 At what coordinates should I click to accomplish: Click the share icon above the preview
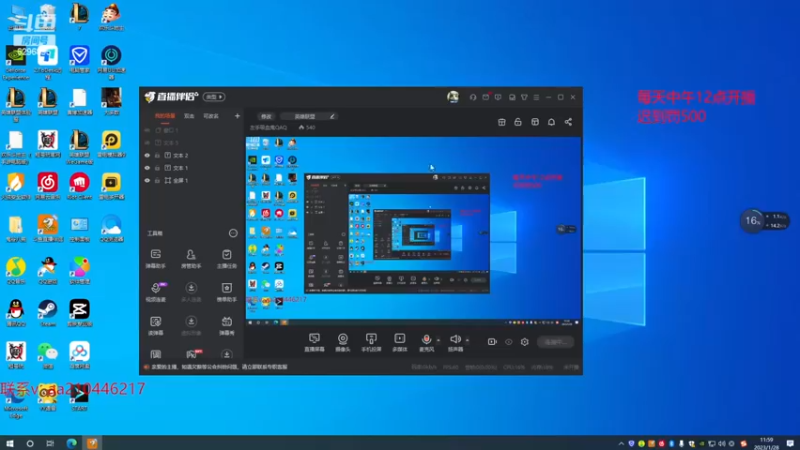click(x=568, y=122)
